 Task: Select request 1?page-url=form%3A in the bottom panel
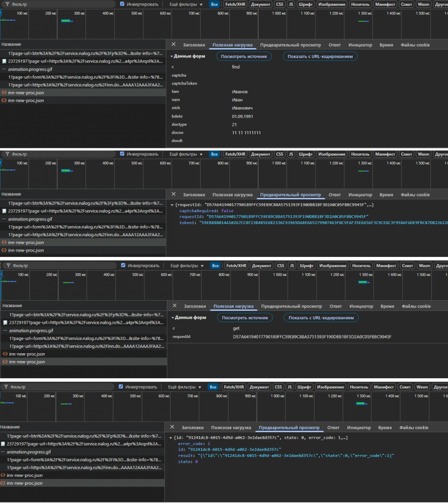click(x=82, y=460)
